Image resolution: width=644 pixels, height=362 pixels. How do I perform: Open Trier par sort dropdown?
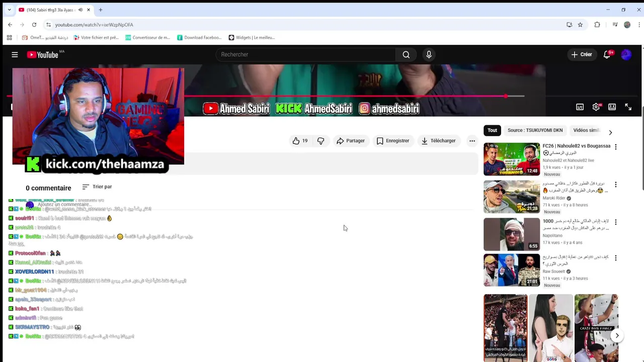coord(97,187)
